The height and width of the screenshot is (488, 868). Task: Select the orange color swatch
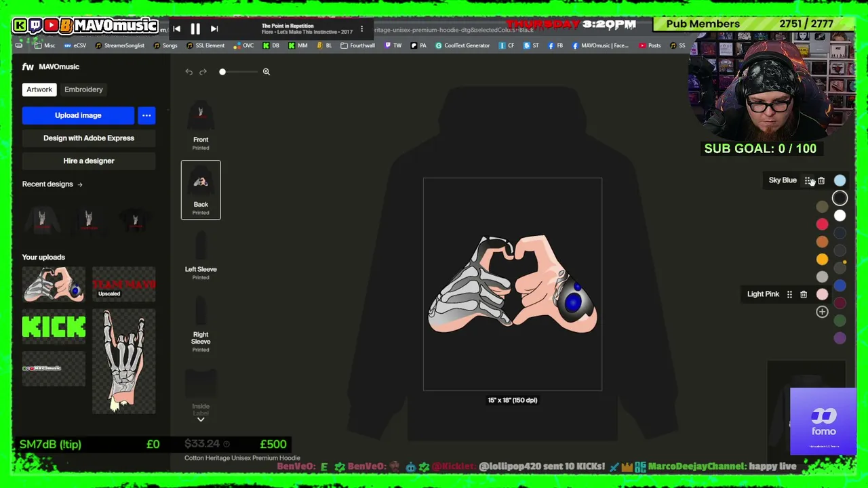click(822, 241)
